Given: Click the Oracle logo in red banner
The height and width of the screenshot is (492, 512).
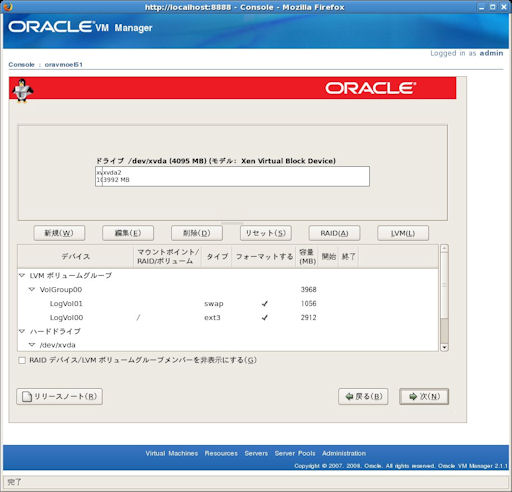Looking at the screenshot, I should click(370, 88).
